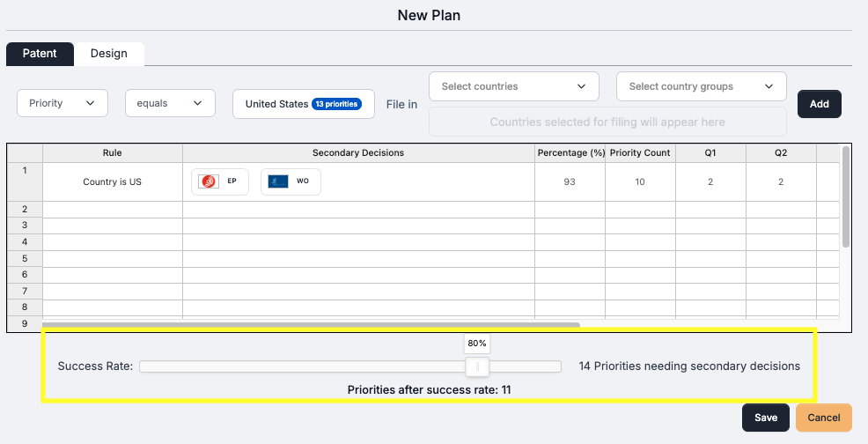Click the Percentage (%) column header
868x444 pixels.
(x=570, y=153)
